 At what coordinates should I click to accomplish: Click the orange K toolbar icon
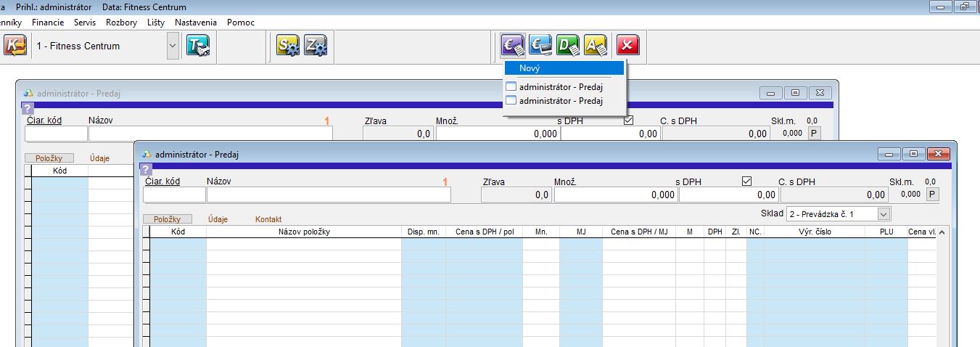click(x=14, y=46)
